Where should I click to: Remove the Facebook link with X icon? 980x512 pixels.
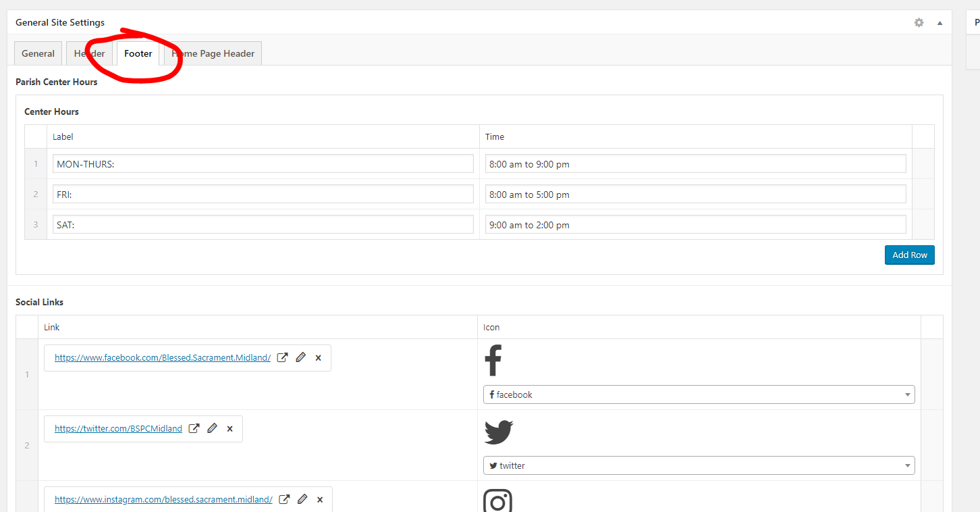click(319, 358)
